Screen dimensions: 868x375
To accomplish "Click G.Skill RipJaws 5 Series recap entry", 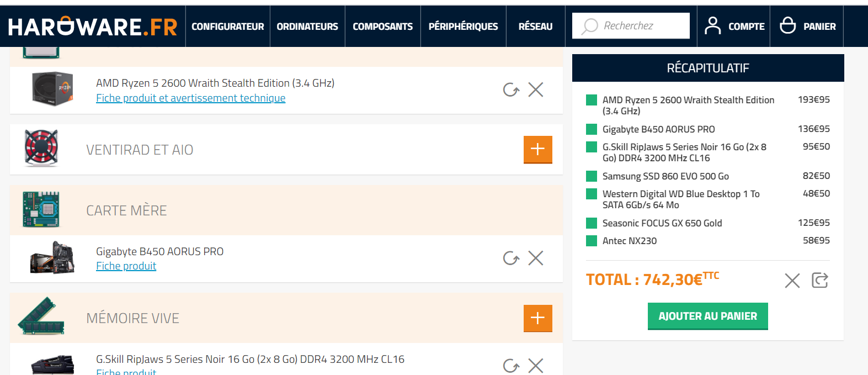I will pos(684,152).
